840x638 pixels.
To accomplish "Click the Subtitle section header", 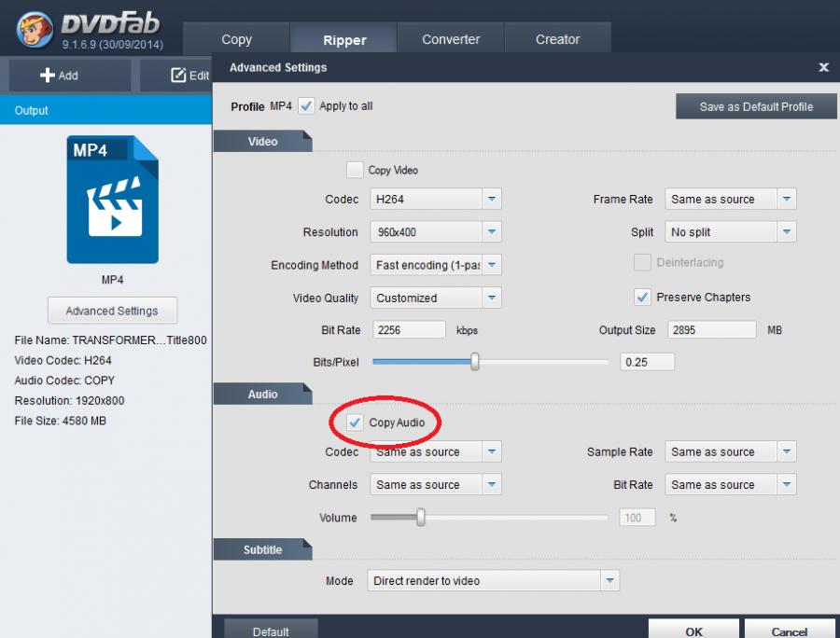I will (262, 549).
